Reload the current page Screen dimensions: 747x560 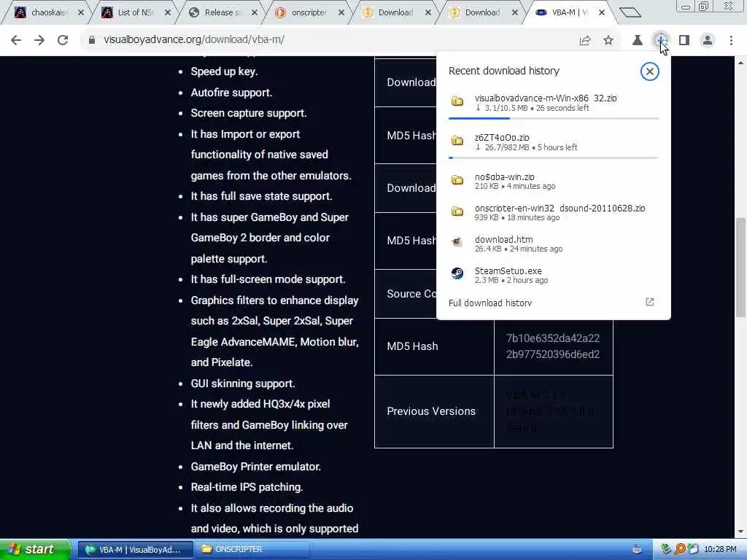pos(63,40)
